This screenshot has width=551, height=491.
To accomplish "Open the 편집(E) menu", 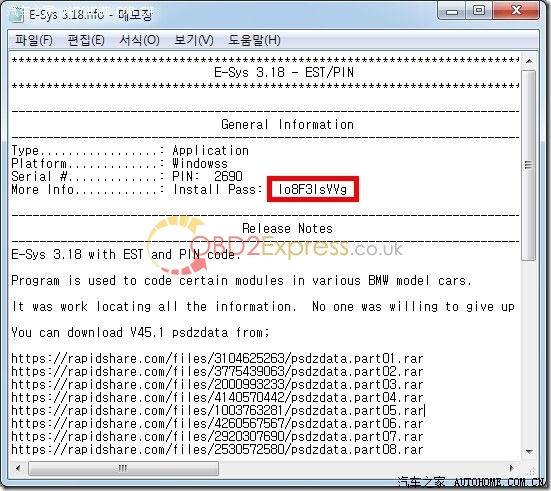I will tap(86, 40).
